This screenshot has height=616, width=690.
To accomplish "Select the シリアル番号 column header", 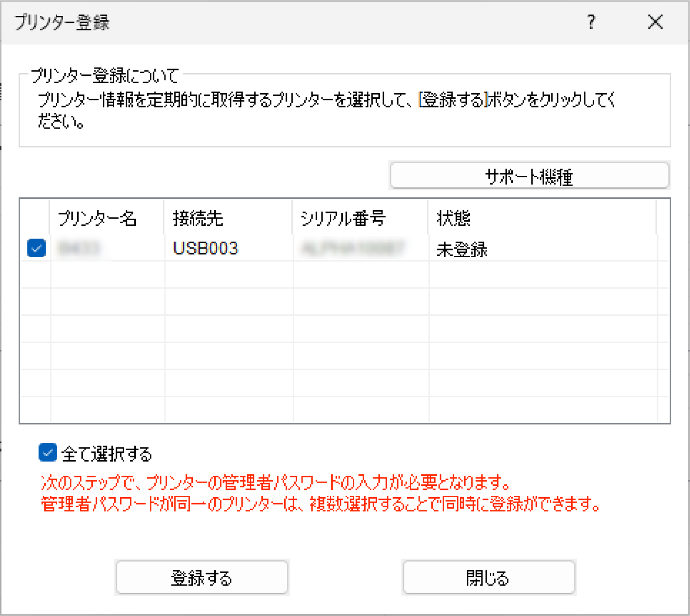I will click(x=343, y=218).
